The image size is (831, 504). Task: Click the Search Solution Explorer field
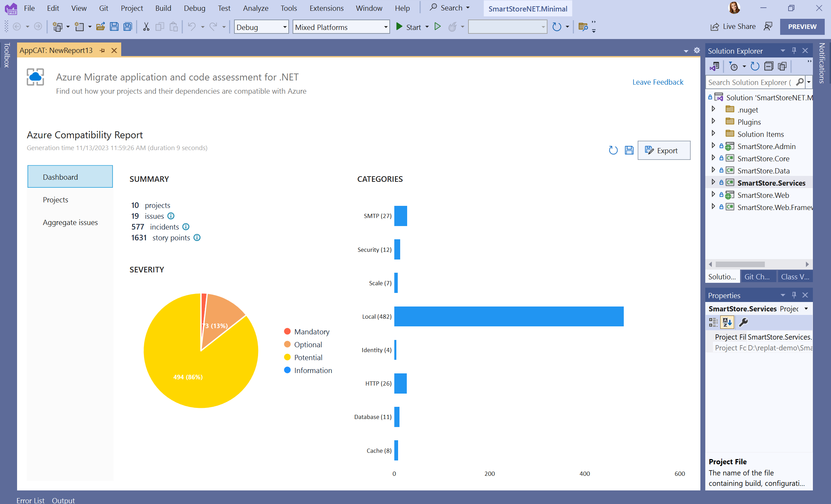click(x=749, y=83)
